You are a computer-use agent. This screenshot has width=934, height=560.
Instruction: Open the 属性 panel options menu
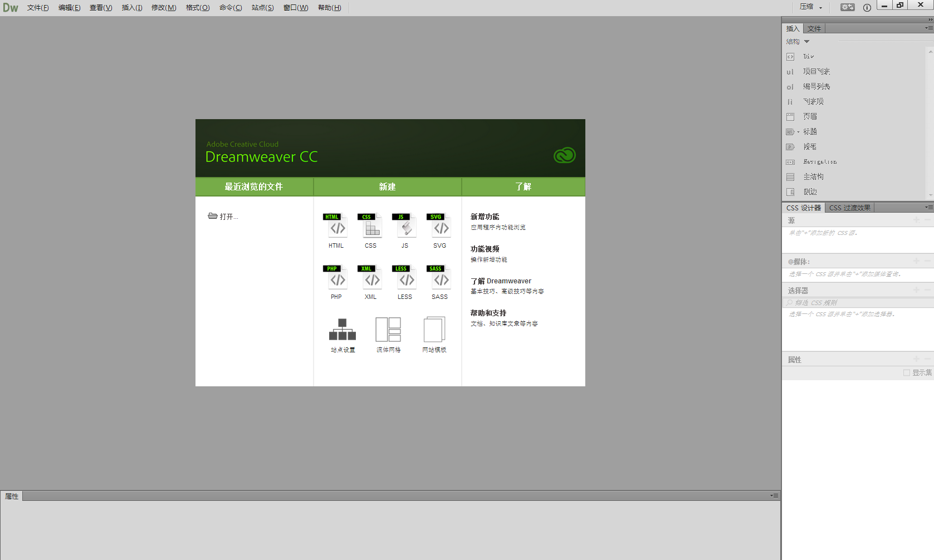click(x=774, y=495)
